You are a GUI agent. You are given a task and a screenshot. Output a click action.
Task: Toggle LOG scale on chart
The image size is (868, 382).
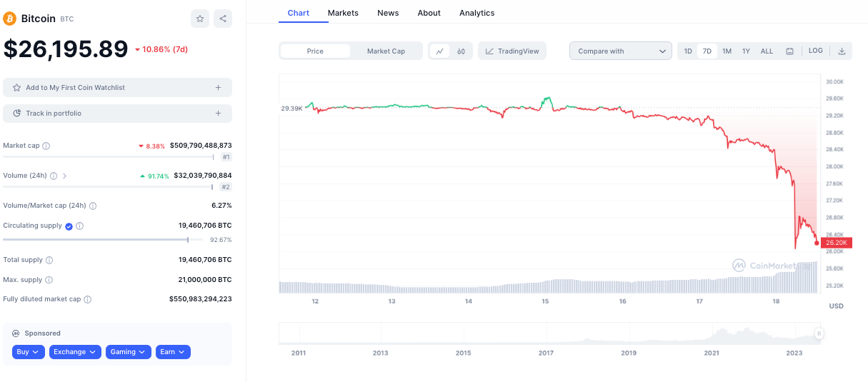click(x=816, y=51)
